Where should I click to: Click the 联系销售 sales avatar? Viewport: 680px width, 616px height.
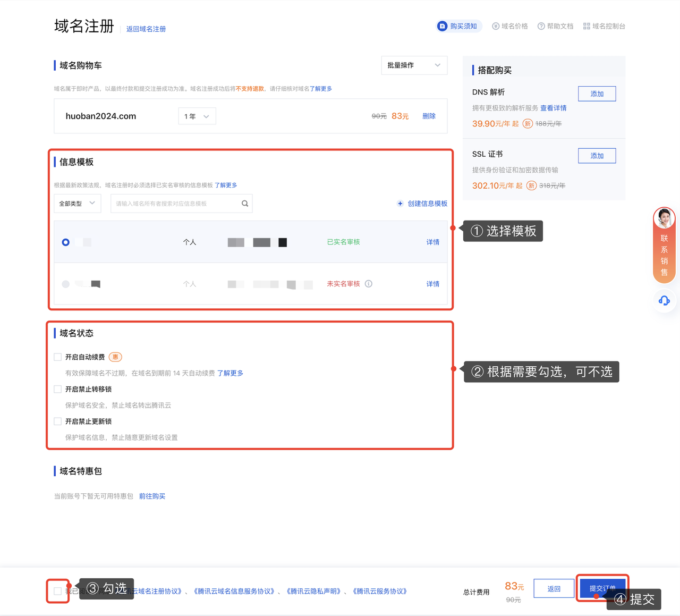tap(664, 218)
